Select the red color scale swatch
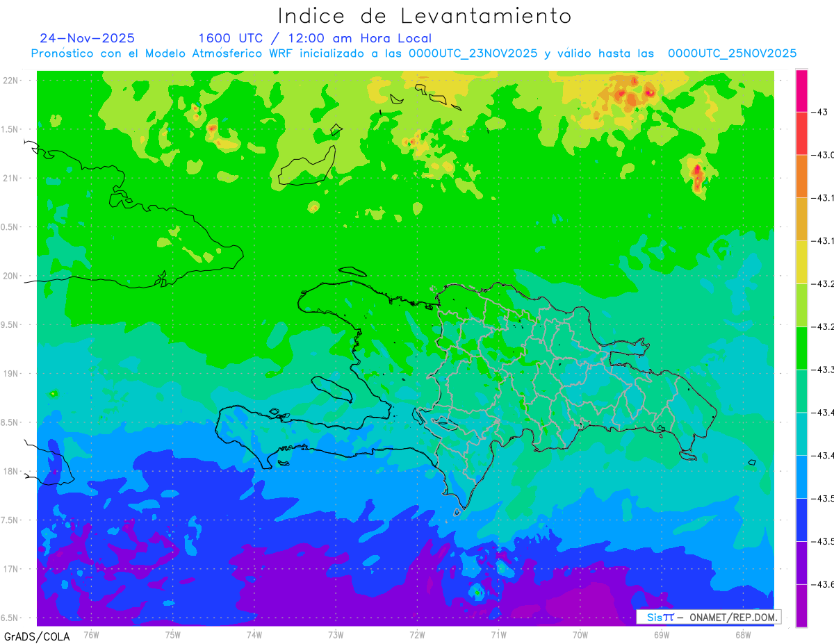 tap(801, 133)
